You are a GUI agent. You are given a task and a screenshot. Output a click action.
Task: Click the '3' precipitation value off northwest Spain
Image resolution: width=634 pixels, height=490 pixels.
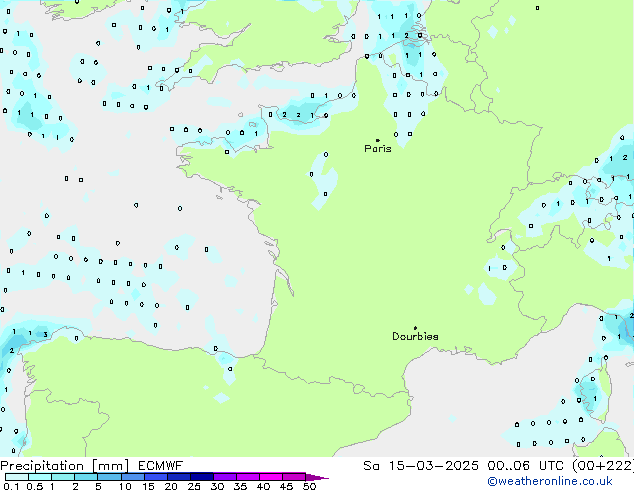[x=46, y=334]
